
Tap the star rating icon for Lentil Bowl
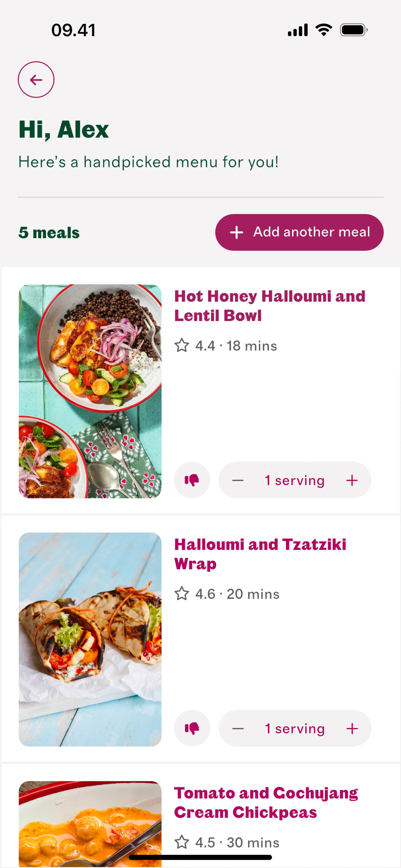182,345
